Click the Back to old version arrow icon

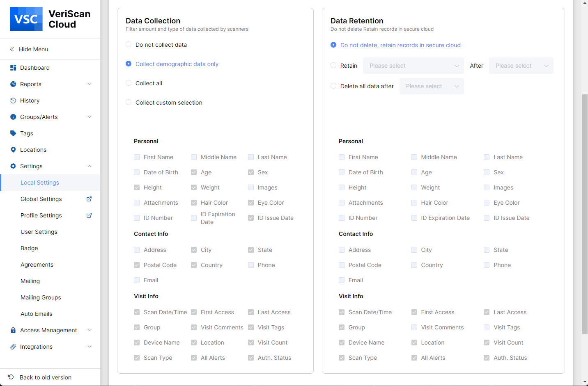click(x=11, y=377)
